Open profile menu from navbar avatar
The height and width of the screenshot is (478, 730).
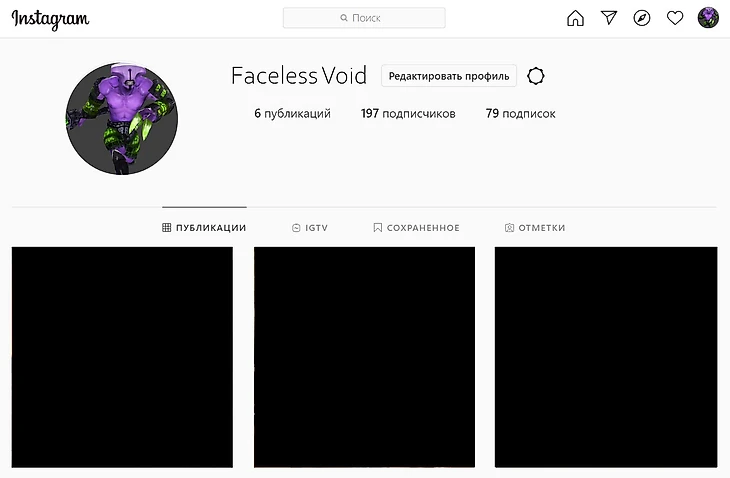point(708,18)
